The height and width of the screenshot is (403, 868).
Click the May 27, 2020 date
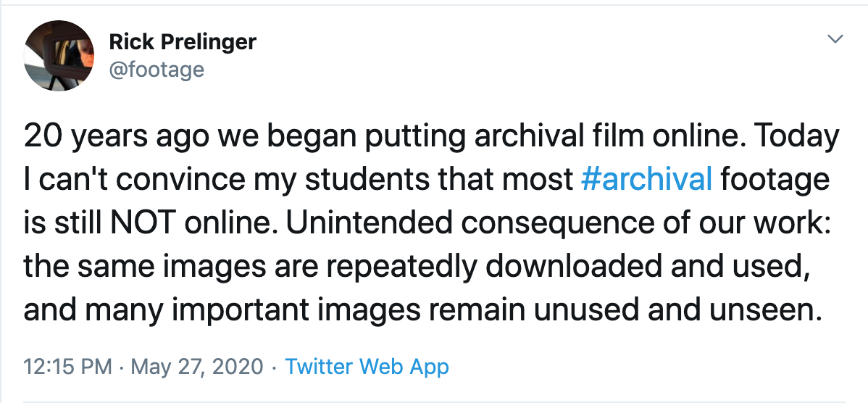[x=197, y=367]
